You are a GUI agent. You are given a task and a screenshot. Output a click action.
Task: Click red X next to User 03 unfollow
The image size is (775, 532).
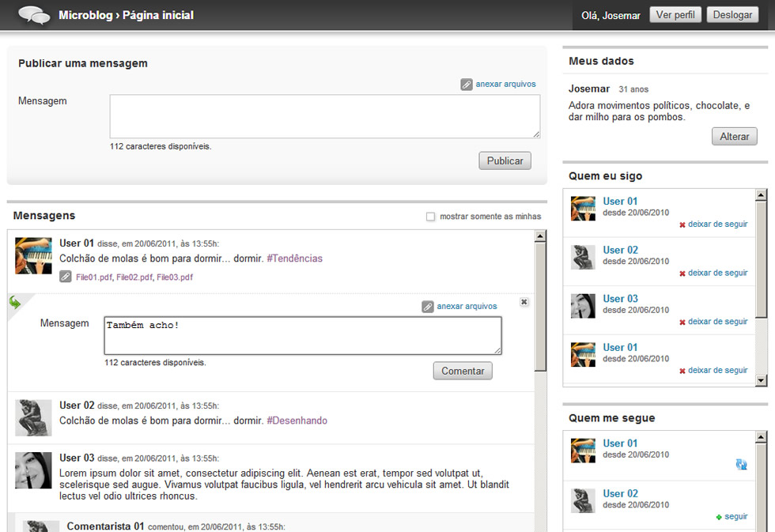[x=682, y=322]
